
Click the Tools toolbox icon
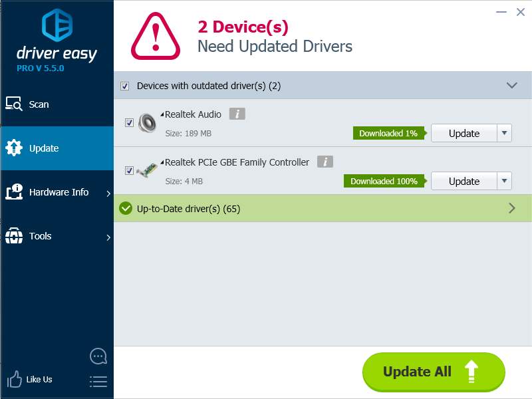(x=14, y=236)
